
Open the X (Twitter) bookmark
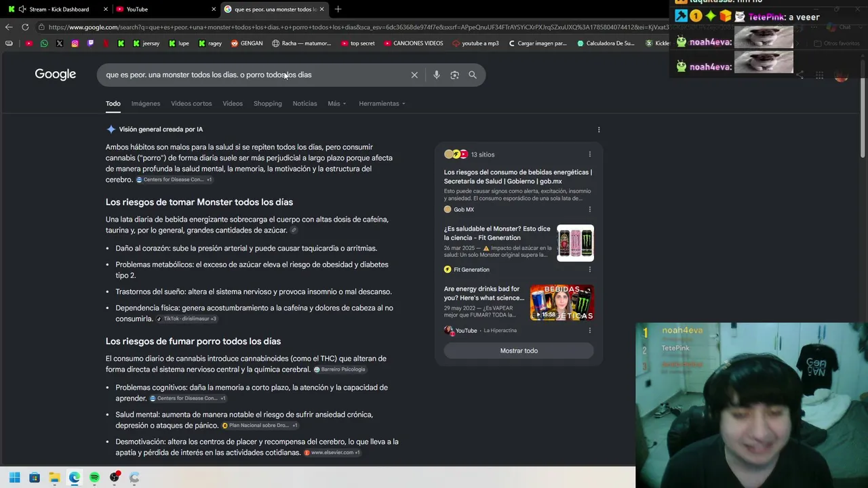(x=60, y=43)
